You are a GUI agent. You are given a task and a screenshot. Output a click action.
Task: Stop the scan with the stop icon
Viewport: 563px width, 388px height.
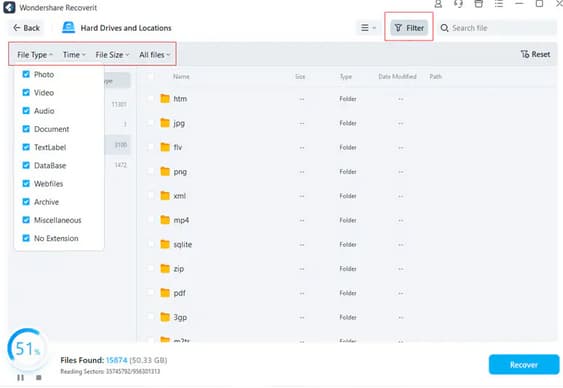point(39,378)
